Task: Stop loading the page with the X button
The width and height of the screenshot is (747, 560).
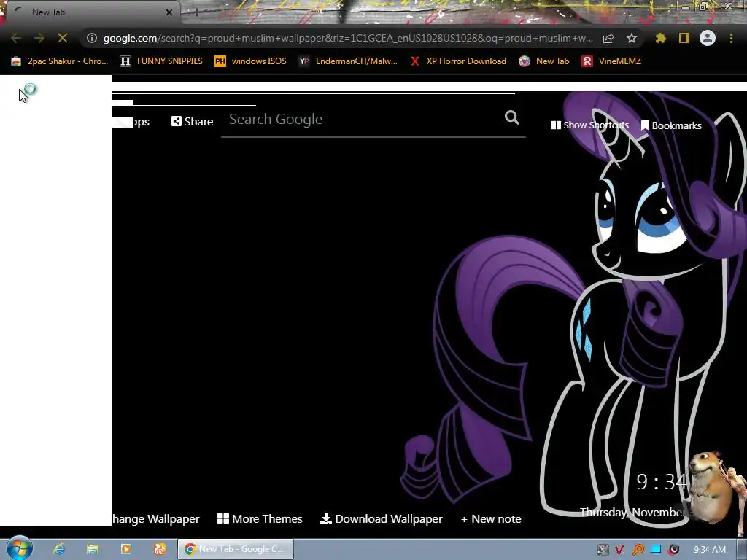Action: coord(63,38)
